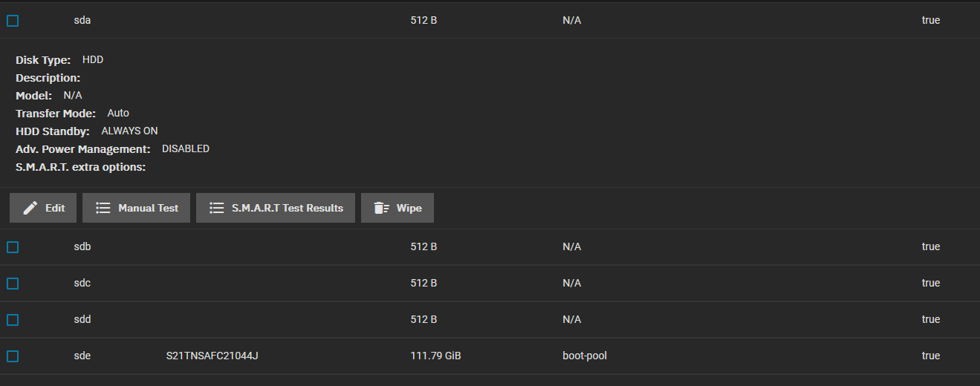This screenshot has width=980, height=386.
Task: Click serial number S21TNSAFC21044J
Action: tap(212, 356)
